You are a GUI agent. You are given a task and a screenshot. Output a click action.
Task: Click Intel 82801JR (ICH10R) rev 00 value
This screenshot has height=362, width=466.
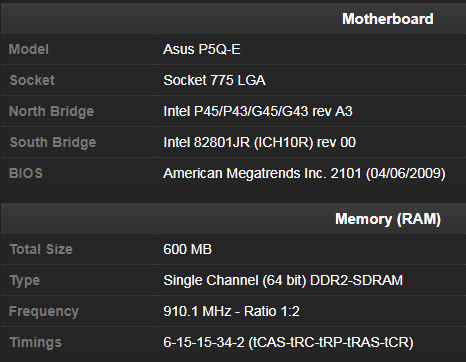tap(259, 142)
